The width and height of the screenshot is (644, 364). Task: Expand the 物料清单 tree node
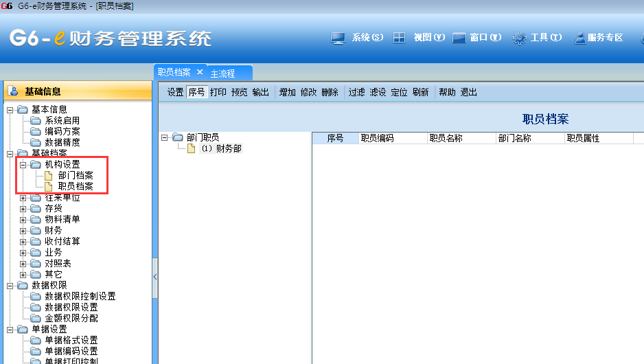[23, 220]
